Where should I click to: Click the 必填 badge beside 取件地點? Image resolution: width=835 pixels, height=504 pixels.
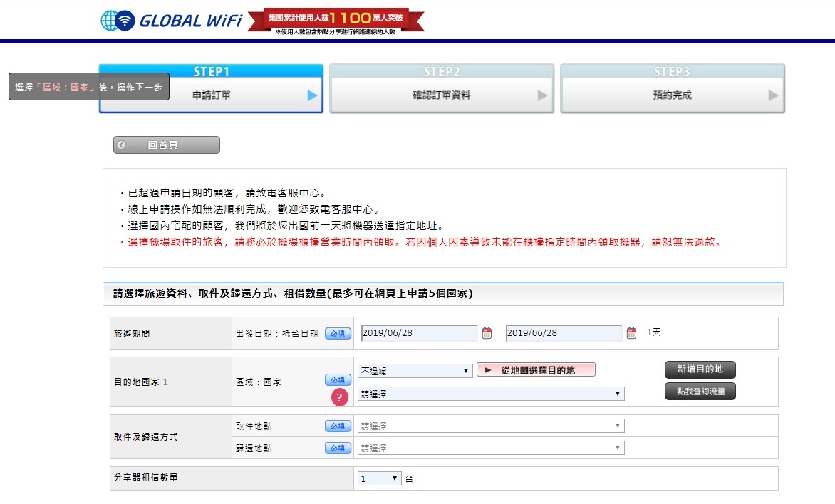338,426
